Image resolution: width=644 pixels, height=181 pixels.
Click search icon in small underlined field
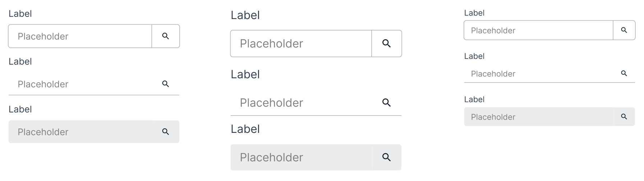[624, 74]
